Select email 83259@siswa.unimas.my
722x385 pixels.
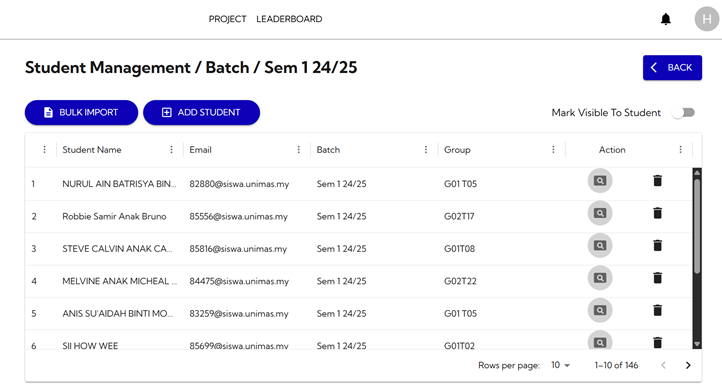[x=239, y=314]
